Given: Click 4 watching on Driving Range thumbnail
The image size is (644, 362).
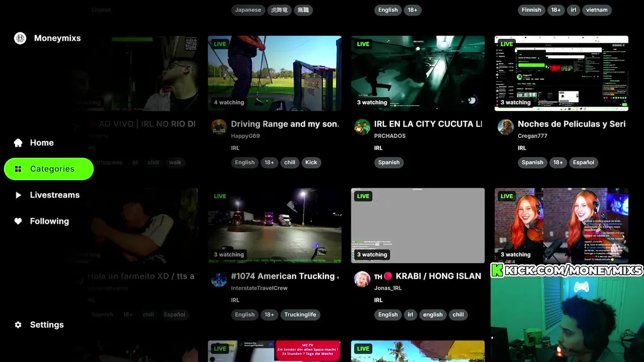Looking at the screenshot, I should click(229, 103).
